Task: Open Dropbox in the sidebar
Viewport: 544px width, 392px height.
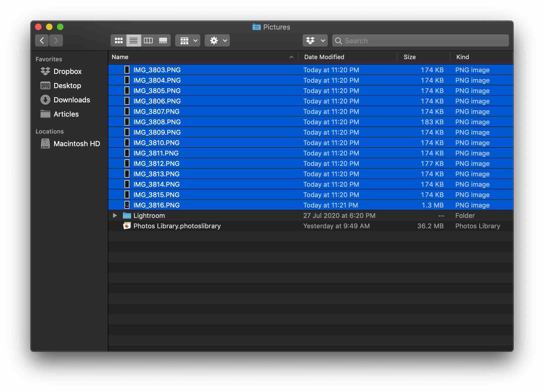Action: click(67, 71)
